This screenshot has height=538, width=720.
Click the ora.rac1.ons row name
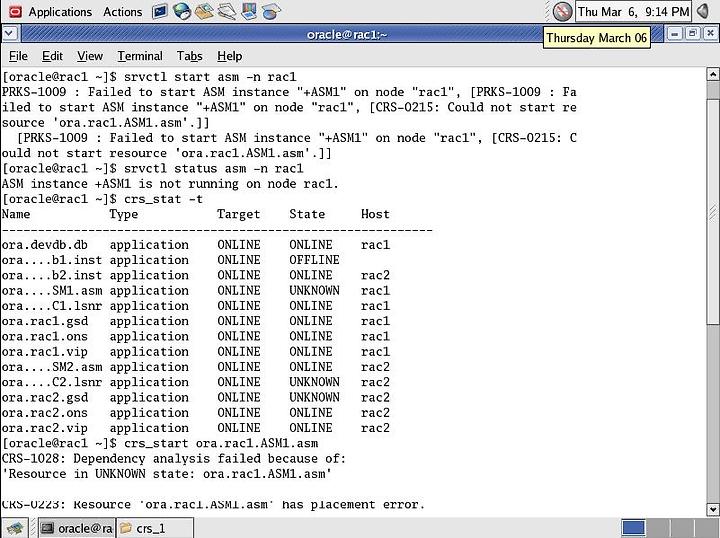(x=45, y=336)
